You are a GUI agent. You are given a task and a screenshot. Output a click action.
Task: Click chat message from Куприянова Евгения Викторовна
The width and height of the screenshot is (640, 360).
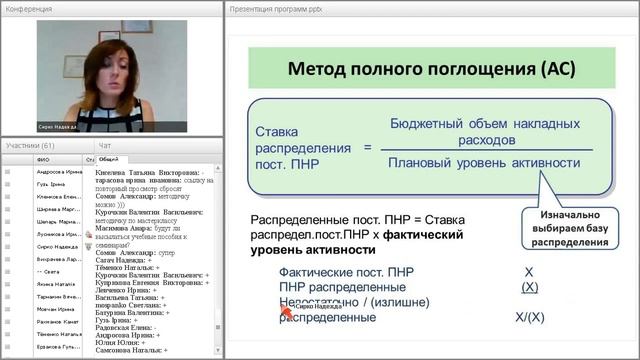152,283
